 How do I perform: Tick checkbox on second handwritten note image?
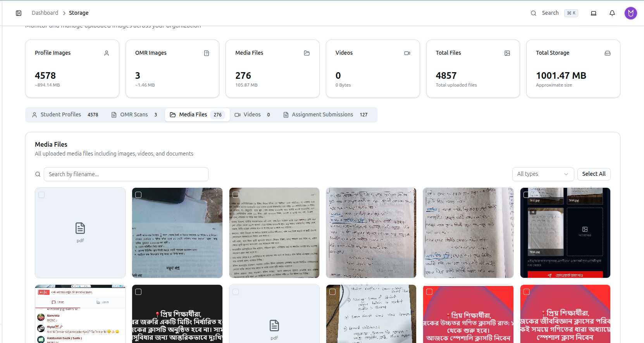pyautogui.click(x=429, y=195)
